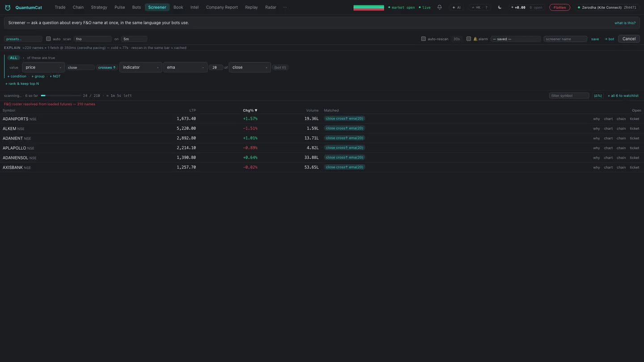Click the Cancel scan button
Screen dimensions: 644x362
(629, 39)
